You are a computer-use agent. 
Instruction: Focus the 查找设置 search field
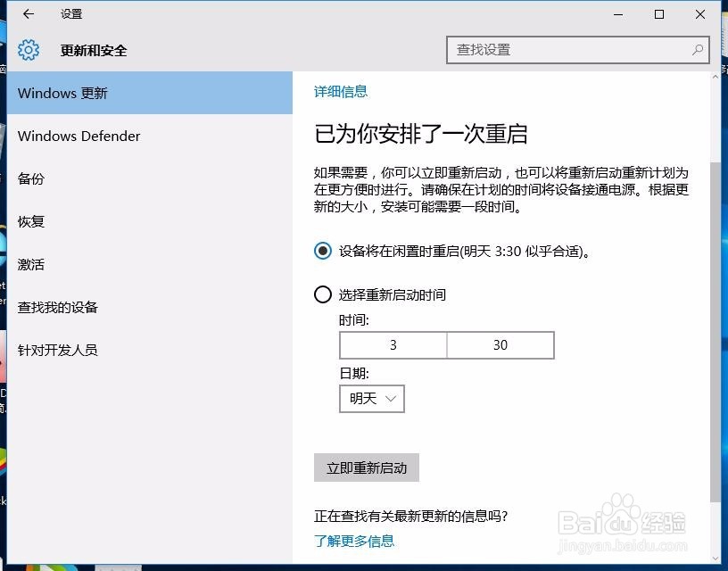tap(577, 50)
